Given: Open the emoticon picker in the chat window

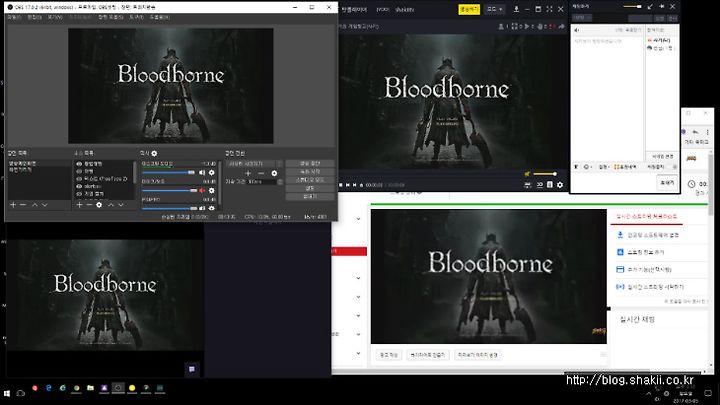Looking at the screenshot, I should tap(586, 167).
